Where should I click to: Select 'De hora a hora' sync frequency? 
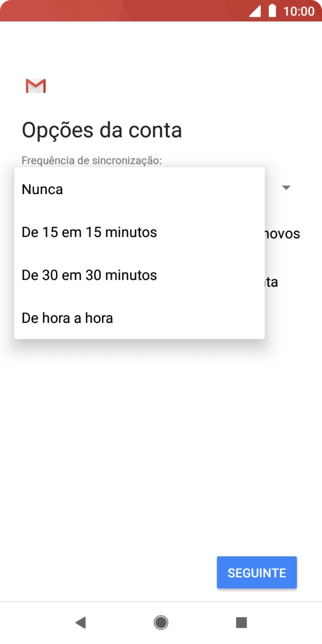click(x=67, y=318)
